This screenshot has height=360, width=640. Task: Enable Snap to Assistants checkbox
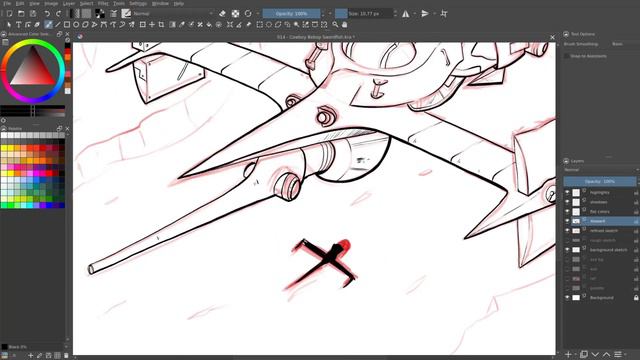coord(567,56)
